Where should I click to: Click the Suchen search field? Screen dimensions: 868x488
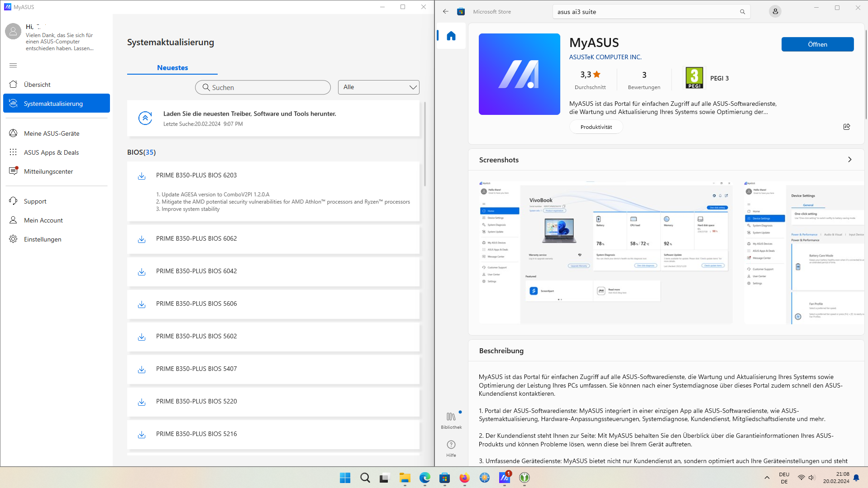[x=263, y=87]
